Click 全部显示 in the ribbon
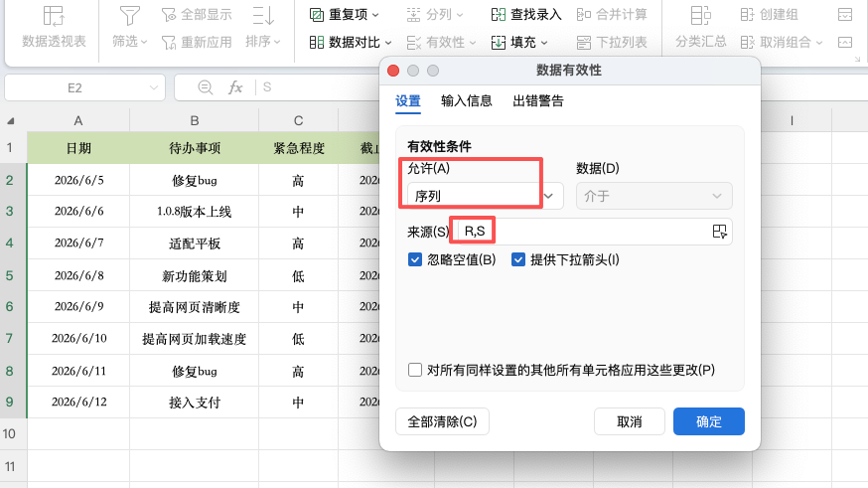The image size is (868, 488). [197, 14]
